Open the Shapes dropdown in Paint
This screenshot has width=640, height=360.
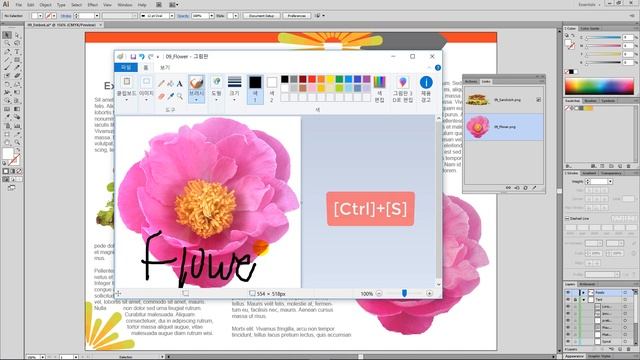point(216,89)
